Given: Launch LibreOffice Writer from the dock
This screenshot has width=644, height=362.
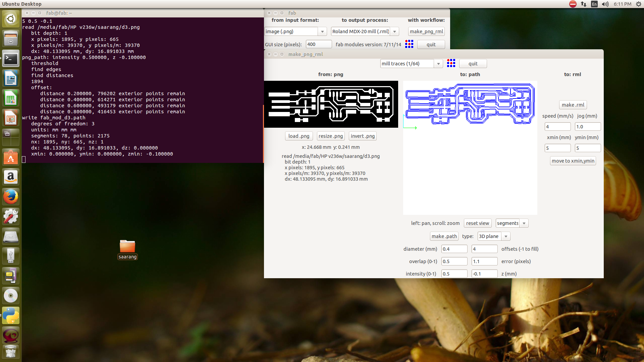Looking at the screenshot, I should 11,78.
